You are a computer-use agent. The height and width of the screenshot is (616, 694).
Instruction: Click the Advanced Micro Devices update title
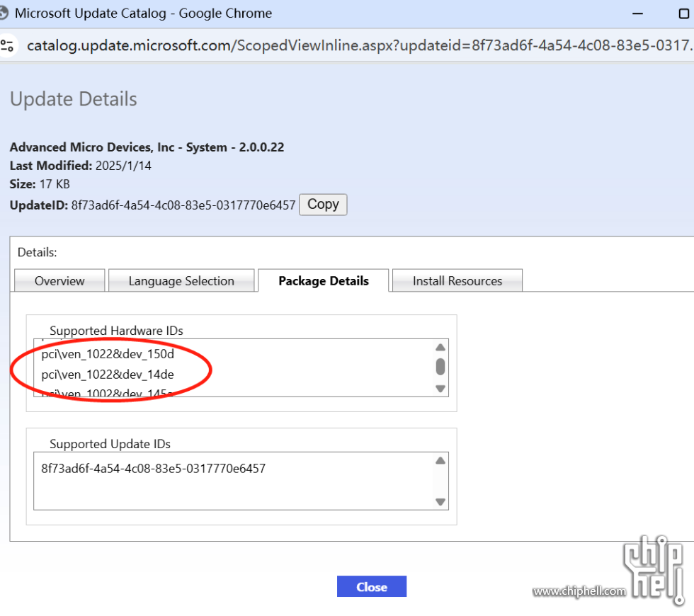click(x=147, y=147)
